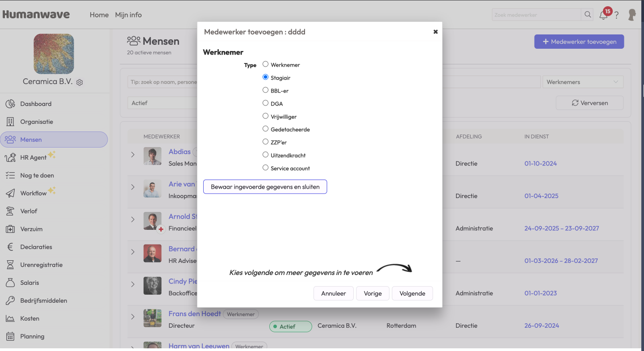Viewport: 644px width, 351px height.
Task: Open HR Agent in the sidebar
Action: coord(33,157)
